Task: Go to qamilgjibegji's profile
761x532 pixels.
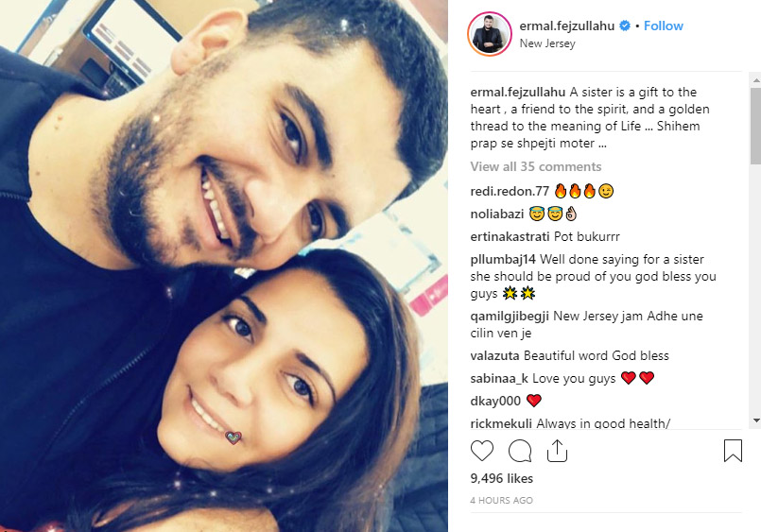Action: pyautogui.click(x=510, y=317)
